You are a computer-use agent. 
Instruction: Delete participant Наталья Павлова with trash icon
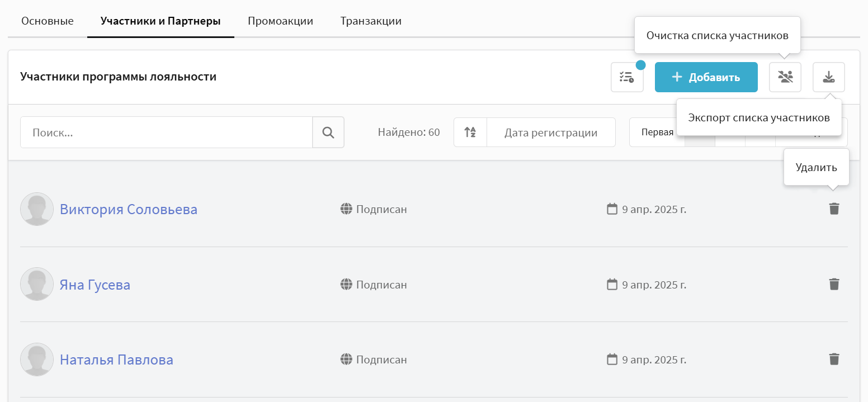[x=834, y=359]
